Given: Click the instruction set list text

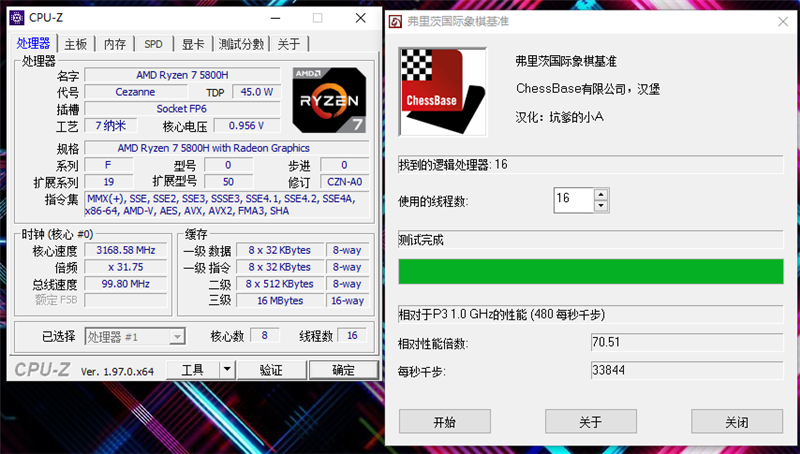Looking at the screenshot, I should point(227,205).
